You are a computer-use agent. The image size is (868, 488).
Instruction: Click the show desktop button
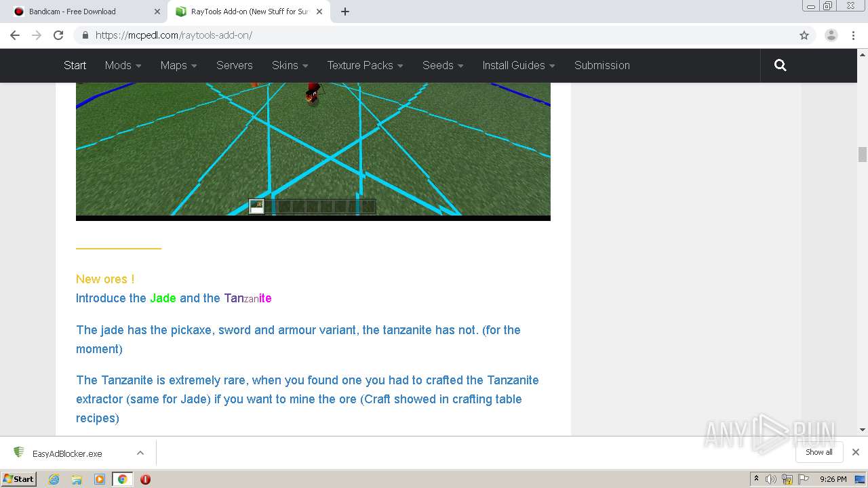pos(861,479)
